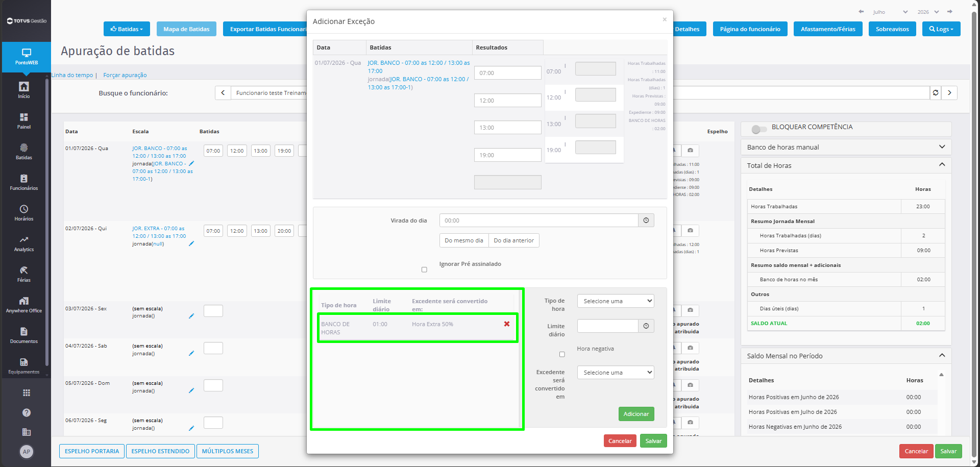Open Horários clock icon in sidebar
Screen dimensions: 980x467
[24, 212]
